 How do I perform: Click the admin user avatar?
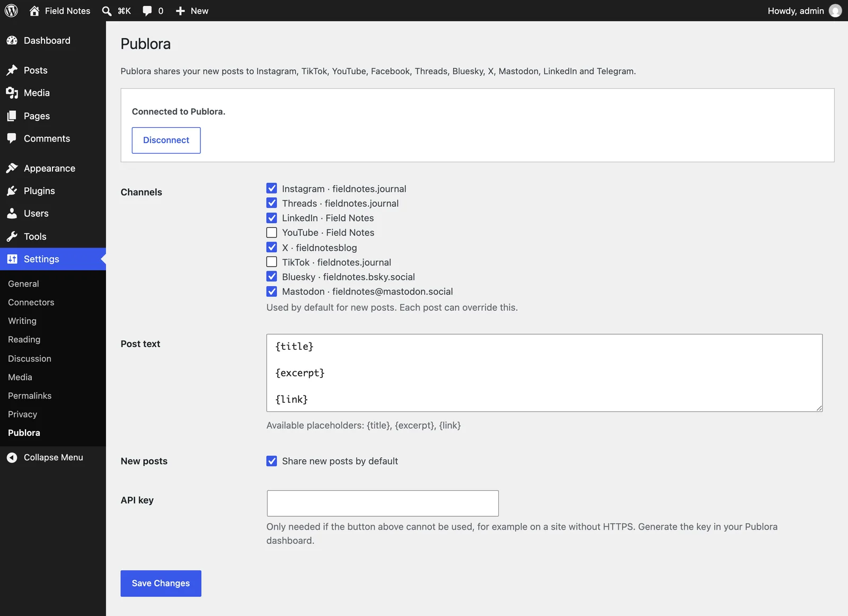[x=835, y=11]
